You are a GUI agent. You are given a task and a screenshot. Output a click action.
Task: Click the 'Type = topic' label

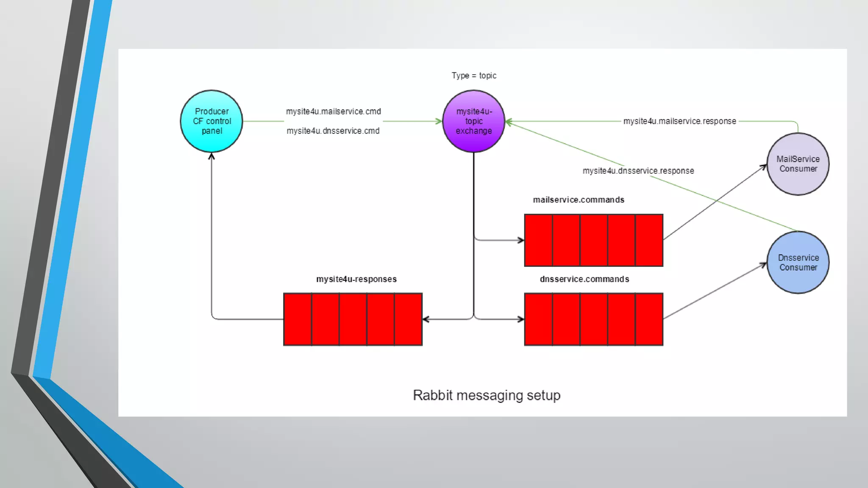(x=473, y=75)
